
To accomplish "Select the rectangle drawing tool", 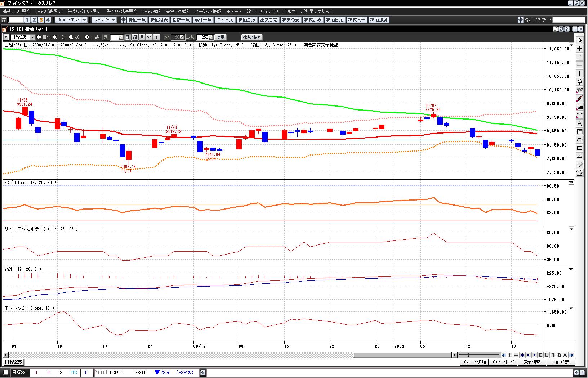I will 579,148.
